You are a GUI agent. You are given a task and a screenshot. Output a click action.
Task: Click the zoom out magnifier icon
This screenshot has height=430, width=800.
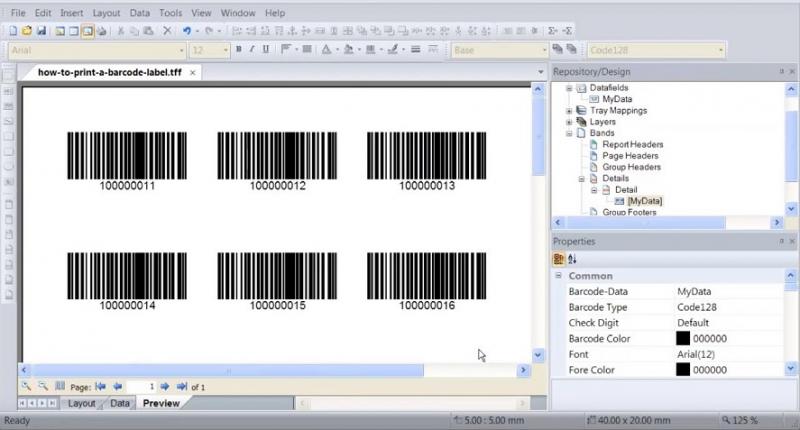click(43, 387)
